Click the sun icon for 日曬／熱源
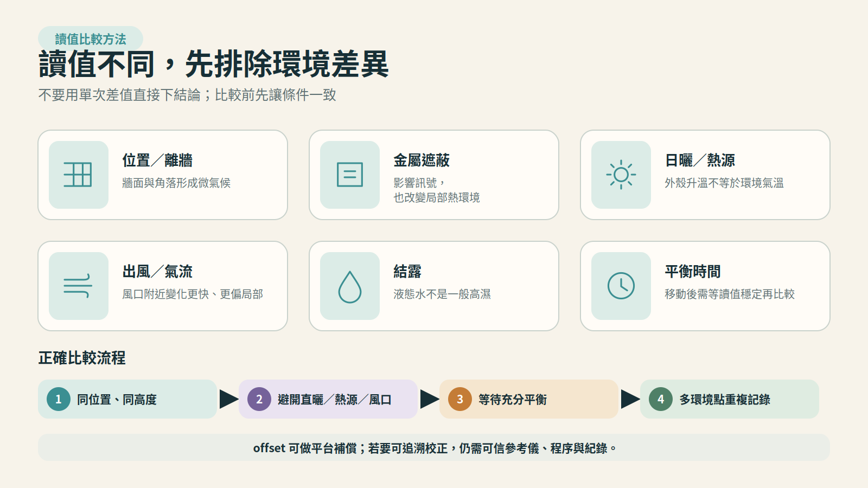The height and width of the screenshot is (488, 868). click(621, 175)
